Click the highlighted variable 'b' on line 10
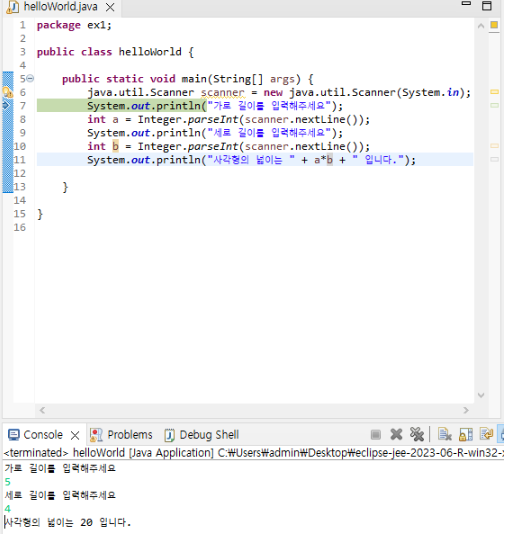The width and height of the screenshot is (507, 536). [x=116, y=147]
